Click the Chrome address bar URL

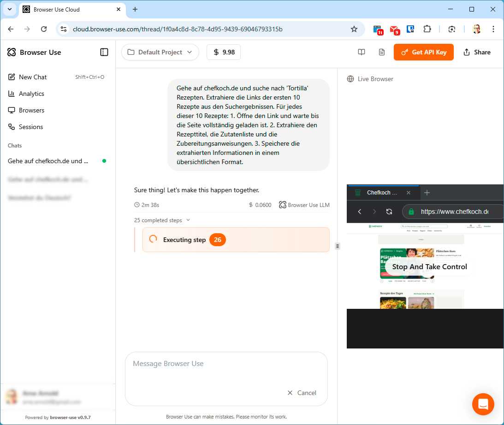(x=178, y=29)
